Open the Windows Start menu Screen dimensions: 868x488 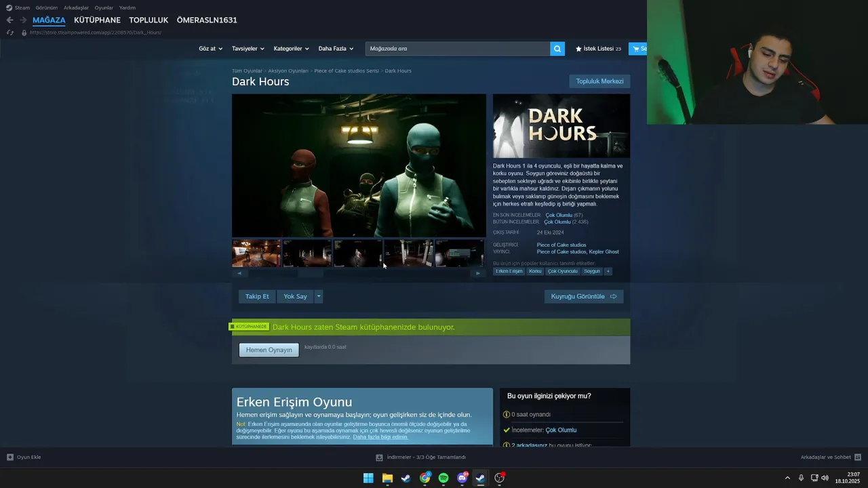pyautogui.click(x=368, y=478)
